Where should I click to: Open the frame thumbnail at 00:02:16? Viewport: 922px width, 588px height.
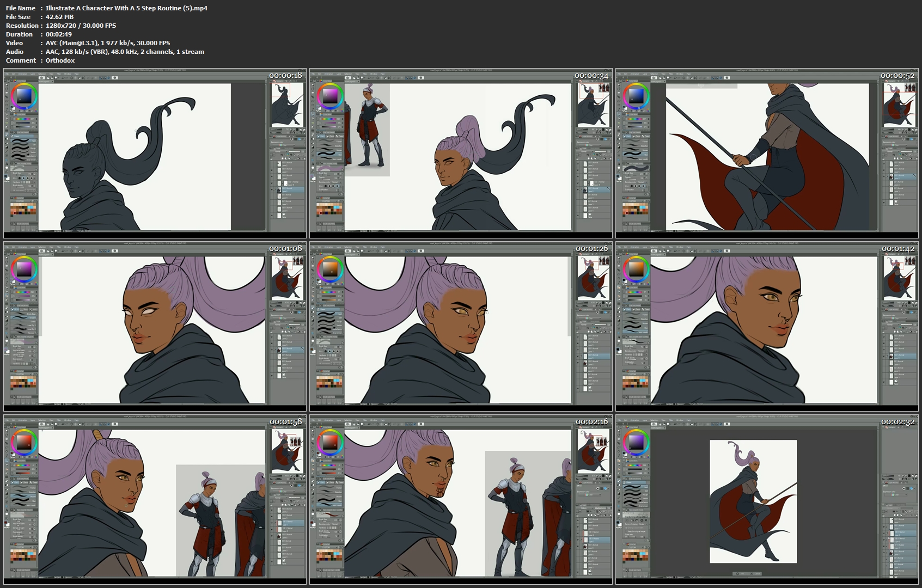(x=461, y=499)
